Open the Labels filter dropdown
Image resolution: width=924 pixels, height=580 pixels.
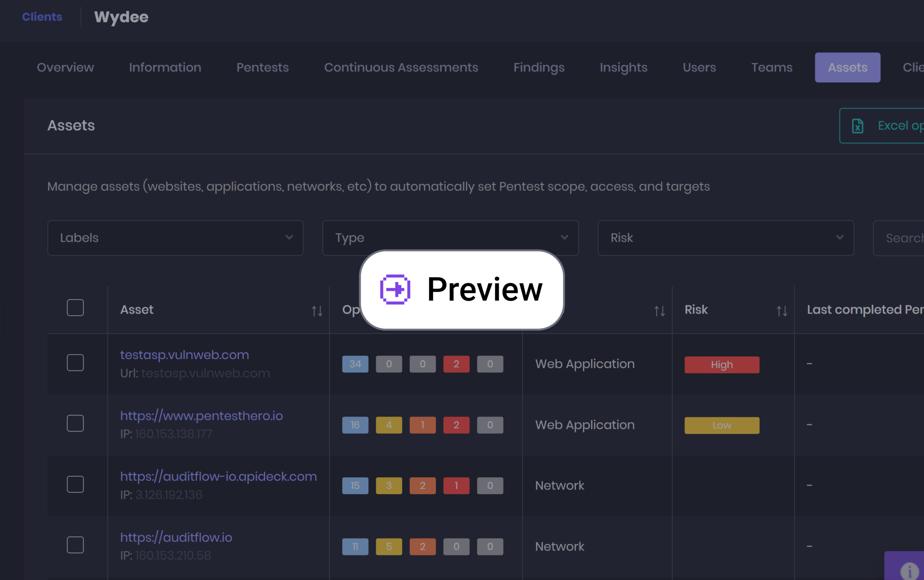pos(175,238)
